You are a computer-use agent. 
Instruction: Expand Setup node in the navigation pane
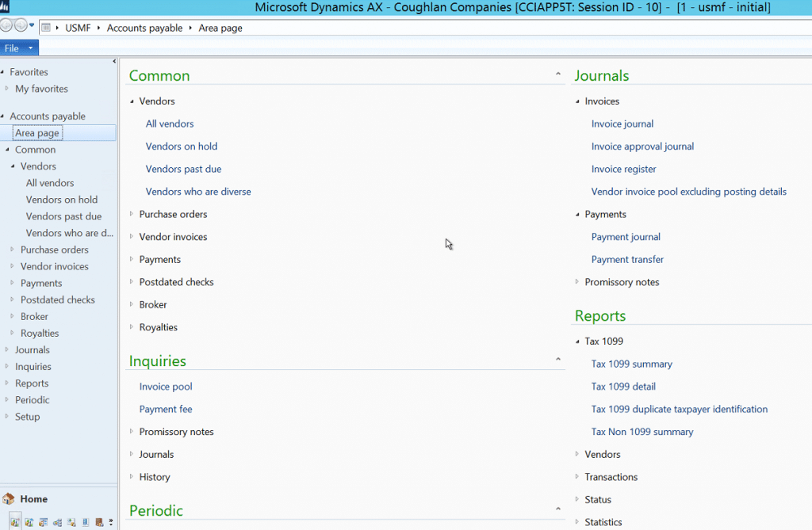tap(6, 417)
